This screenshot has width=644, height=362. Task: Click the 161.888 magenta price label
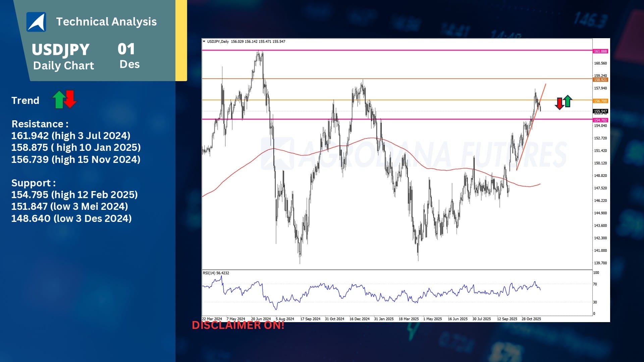click(x=600, y=51)
